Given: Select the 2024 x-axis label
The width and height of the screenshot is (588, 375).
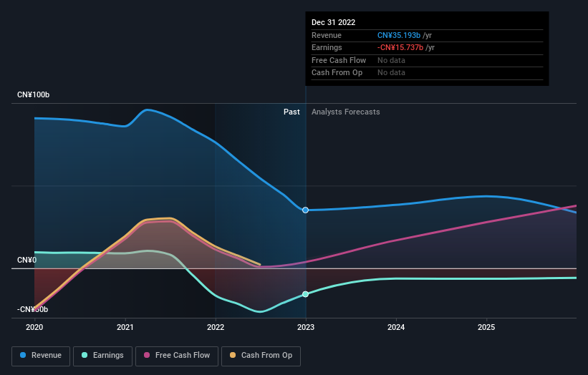Looking at the screenshot, I should click(x=396, y=327).
